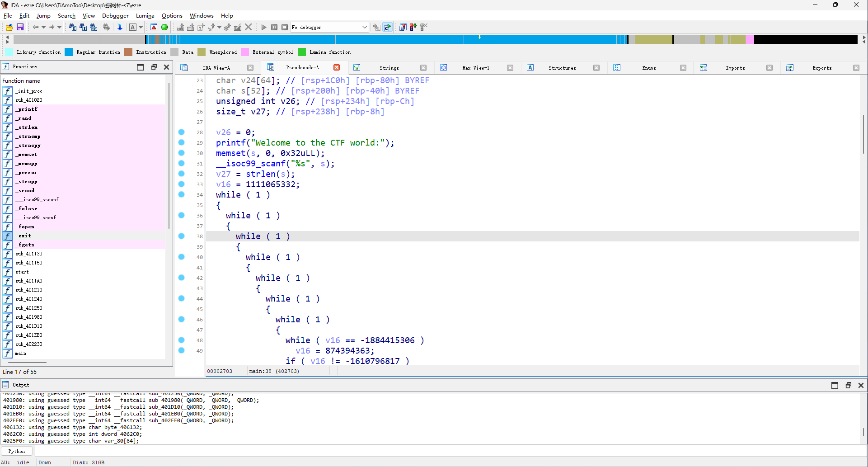Select sub_401130 in the function list
Image resolution: width=868 pixels, height=467 pixels.
pos(84,254)
